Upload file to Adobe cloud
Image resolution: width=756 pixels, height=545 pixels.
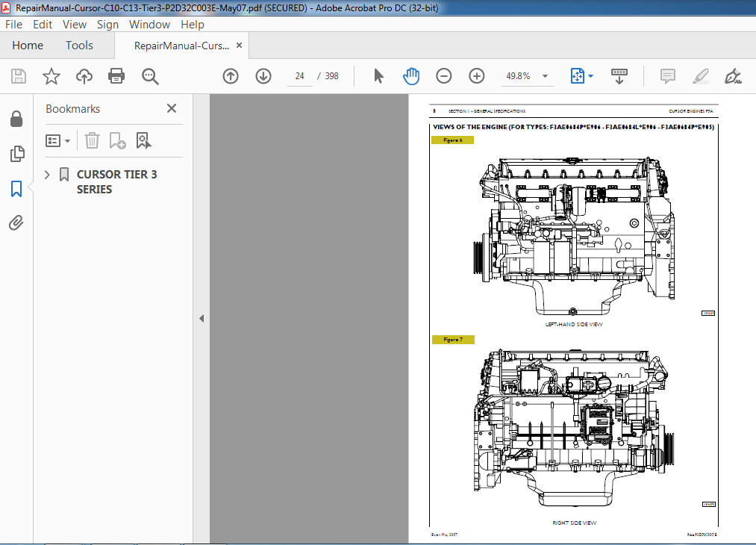click(x=84, y=76)
